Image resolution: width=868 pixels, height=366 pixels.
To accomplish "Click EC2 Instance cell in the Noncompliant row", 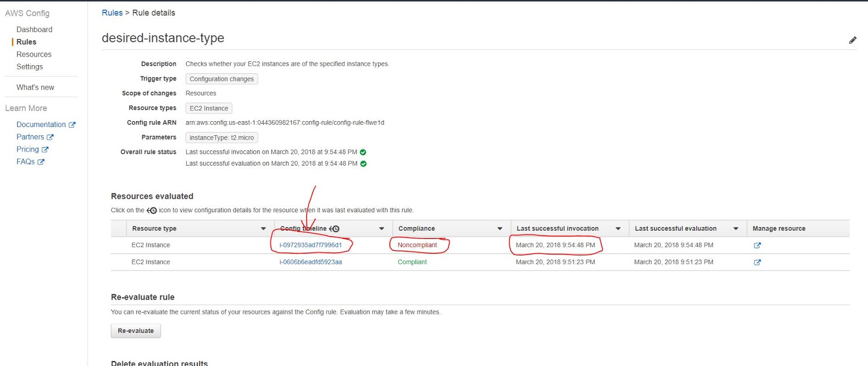I will pos(151,245).
